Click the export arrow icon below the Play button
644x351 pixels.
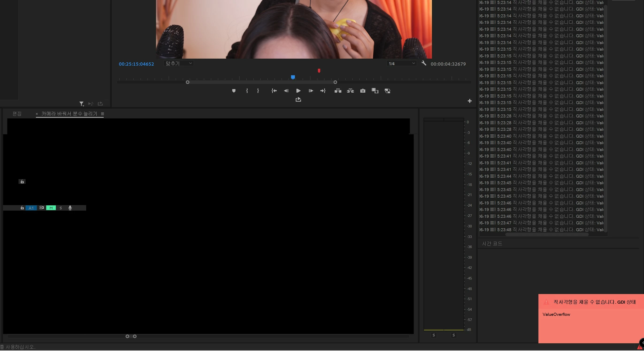pyautogui.click(x=298, y=100)
